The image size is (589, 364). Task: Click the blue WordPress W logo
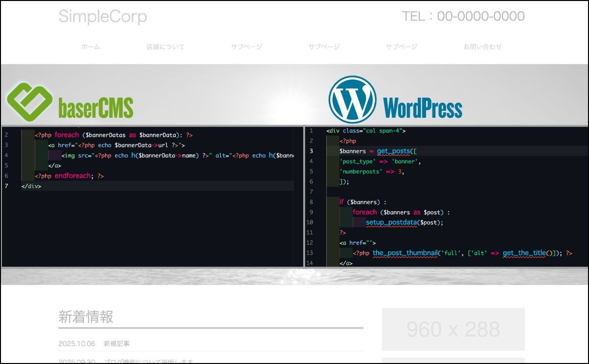click(352, 99)
